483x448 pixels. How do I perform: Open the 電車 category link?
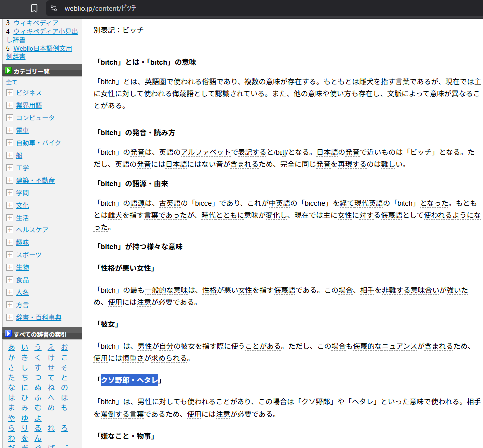pos(22,130)
